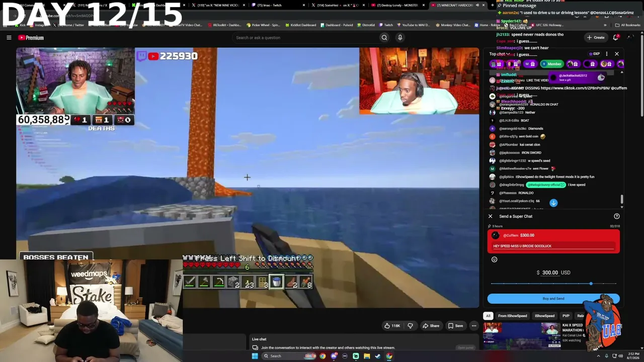Close the Send a Super Chat dialog
The image size is (644, 362).
491,216
